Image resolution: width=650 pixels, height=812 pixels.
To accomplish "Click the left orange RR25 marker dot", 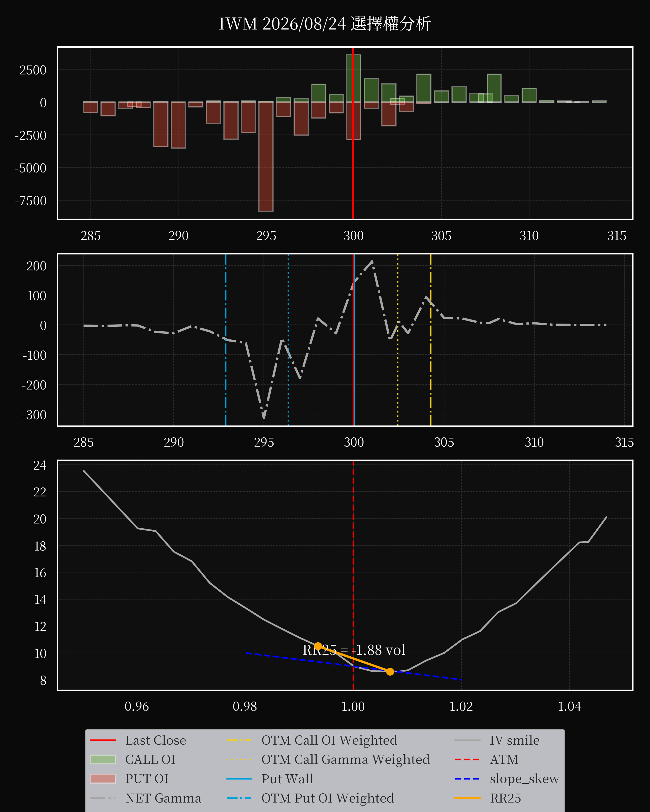I will click(x=318, y=646).
